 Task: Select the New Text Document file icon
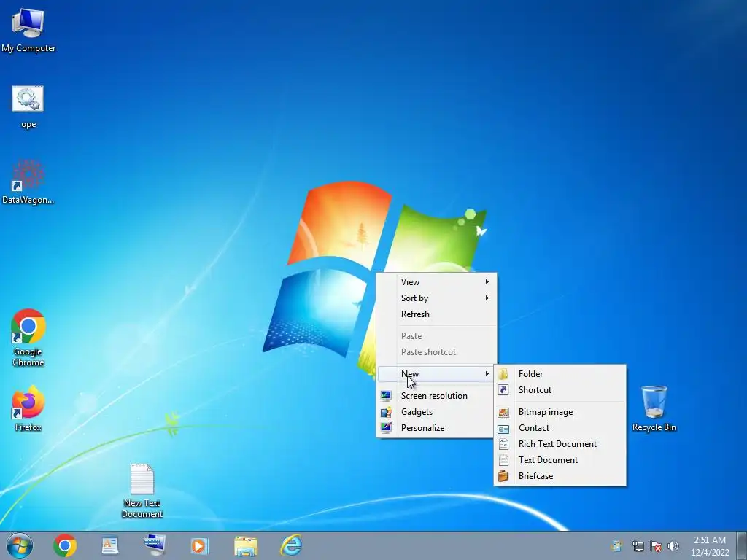142,491
